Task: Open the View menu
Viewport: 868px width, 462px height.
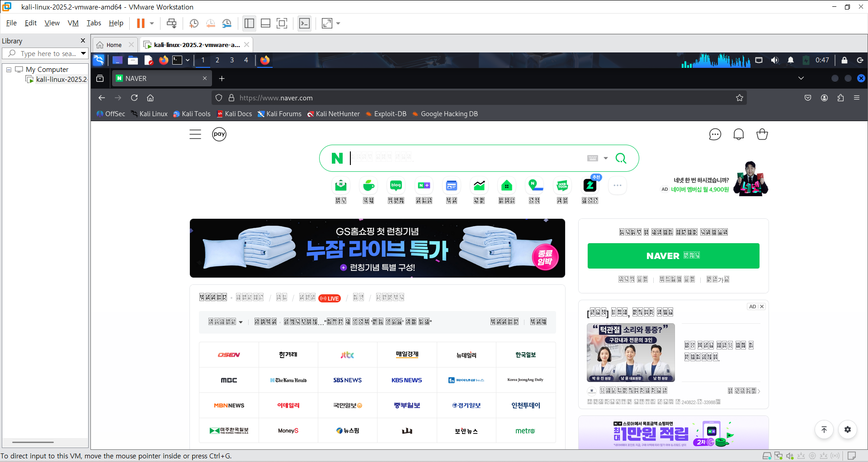Action: tap(52, 23)
